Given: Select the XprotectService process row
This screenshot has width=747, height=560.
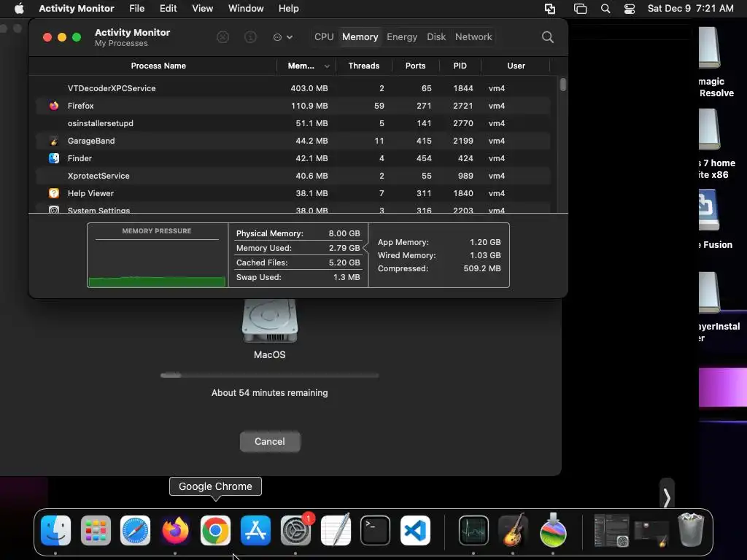Looking at the screenshot, I should pyautogui.click(x=293, y=176).
